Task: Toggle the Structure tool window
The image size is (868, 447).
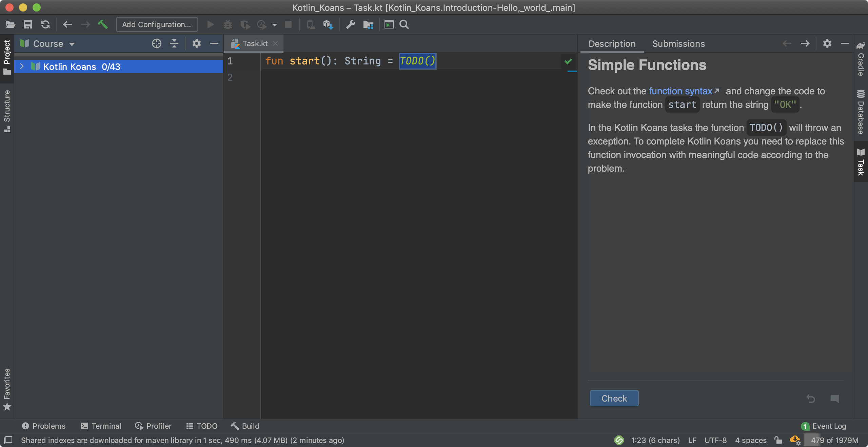Action: 7,111
